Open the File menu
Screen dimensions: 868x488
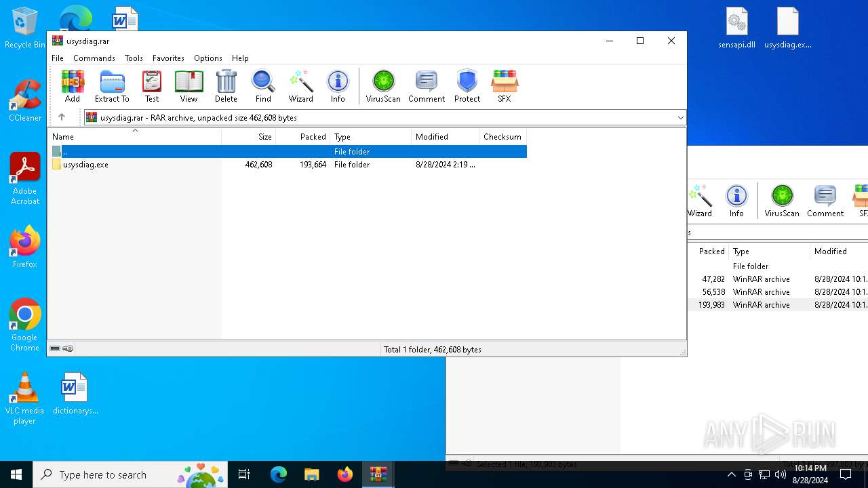58,58
